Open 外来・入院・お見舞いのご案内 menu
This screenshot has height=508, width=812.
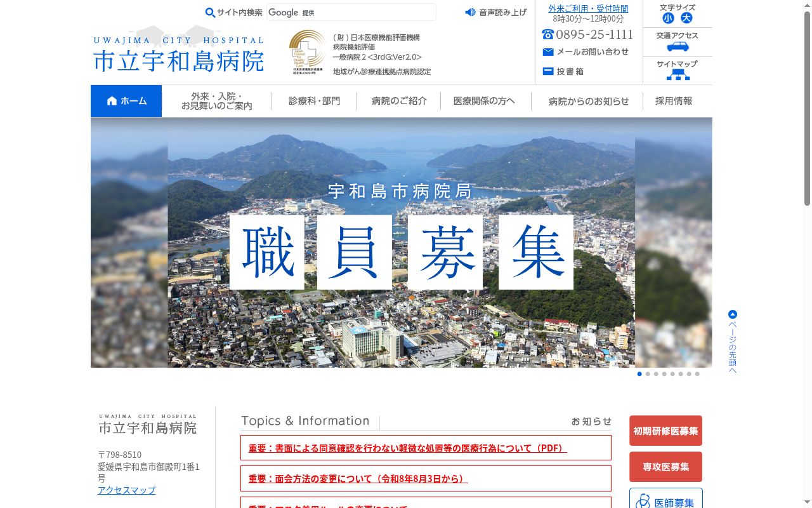(x=217, y=101)
